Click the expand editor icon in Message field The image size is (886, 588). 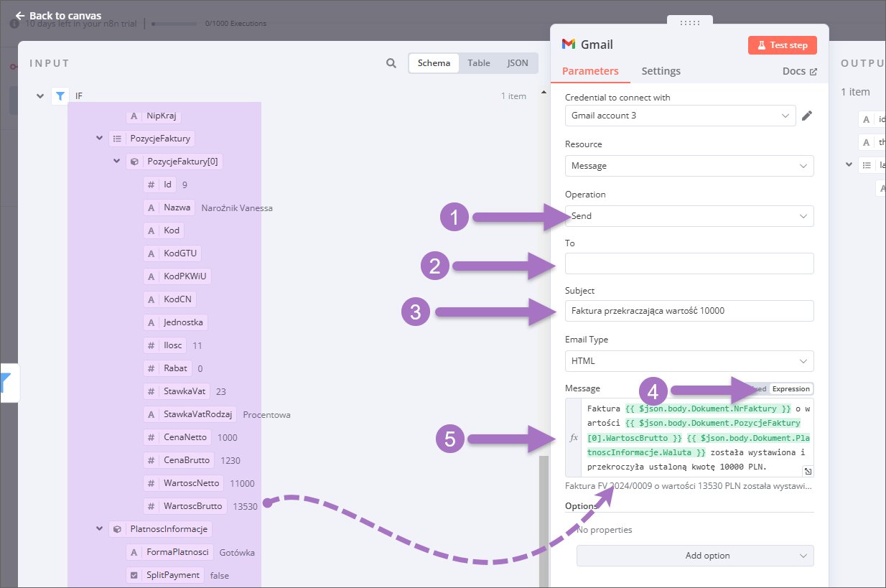[807, 471]
